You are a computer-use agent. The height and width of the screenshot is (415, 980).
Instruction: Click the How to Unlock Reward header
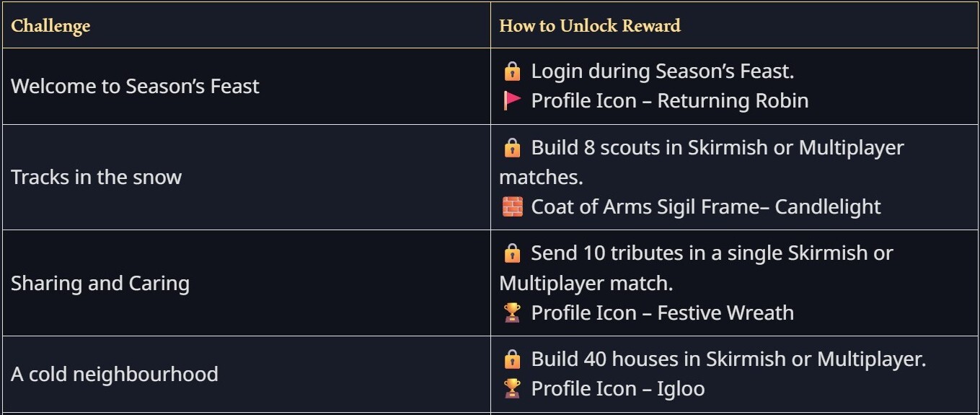590,26
